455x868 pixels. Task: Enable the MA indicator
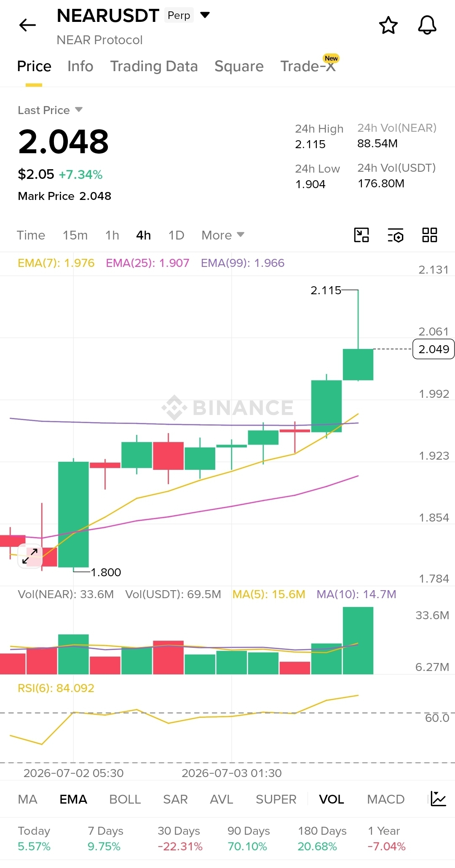[x=28, y=799]
